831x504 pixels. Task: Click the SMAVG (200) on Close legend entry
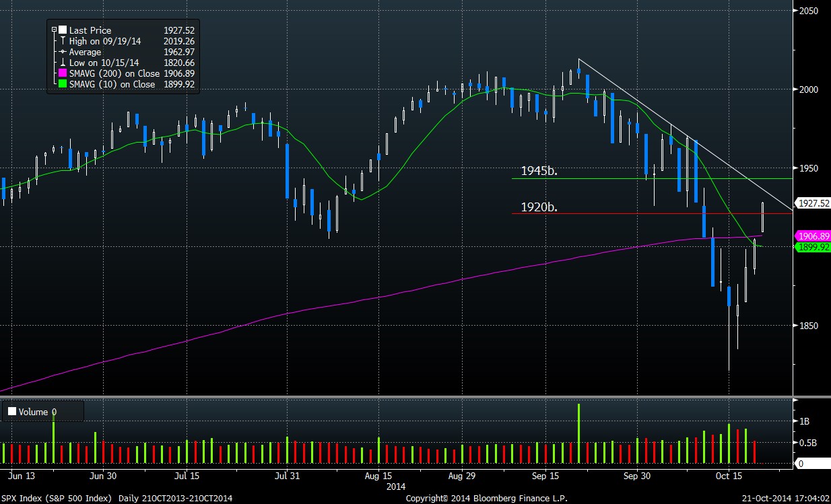click(114, 73)
